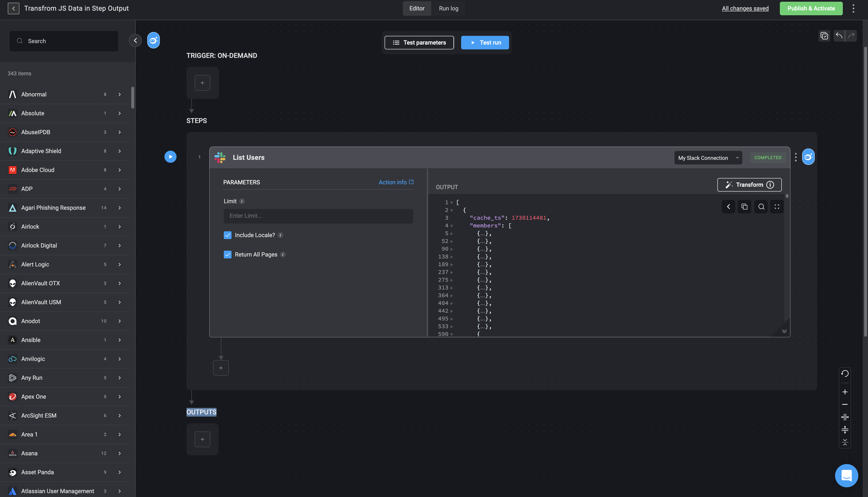Image resolution: width=868 pixels, height=497 pixels.
Task: Search the output with the magnifier icon
Action: [761, 207]
